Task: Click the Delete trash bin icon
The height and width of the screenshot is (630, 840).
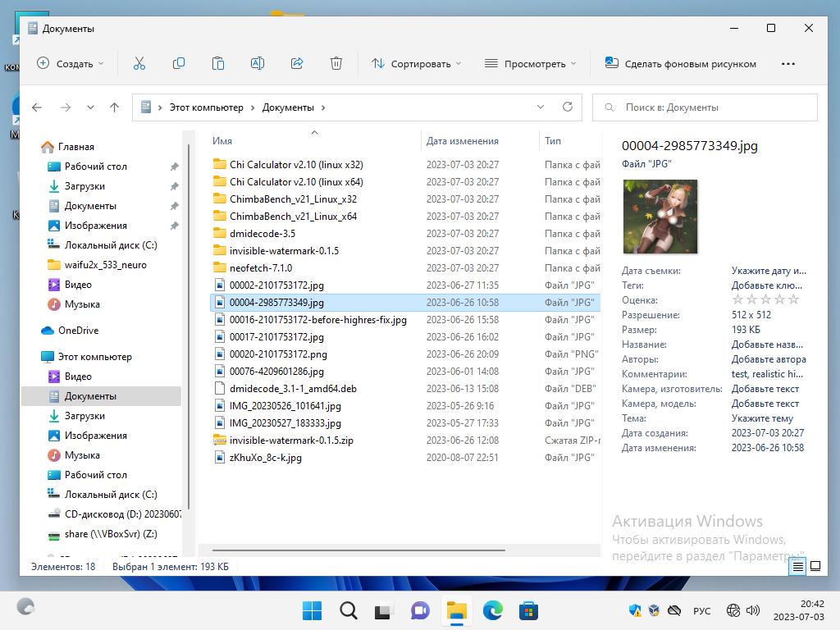Action: 336,63
